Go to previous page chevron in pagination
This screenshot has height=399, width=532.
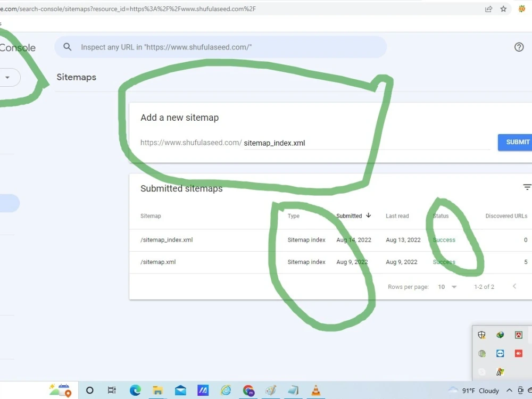click(514, 286)
